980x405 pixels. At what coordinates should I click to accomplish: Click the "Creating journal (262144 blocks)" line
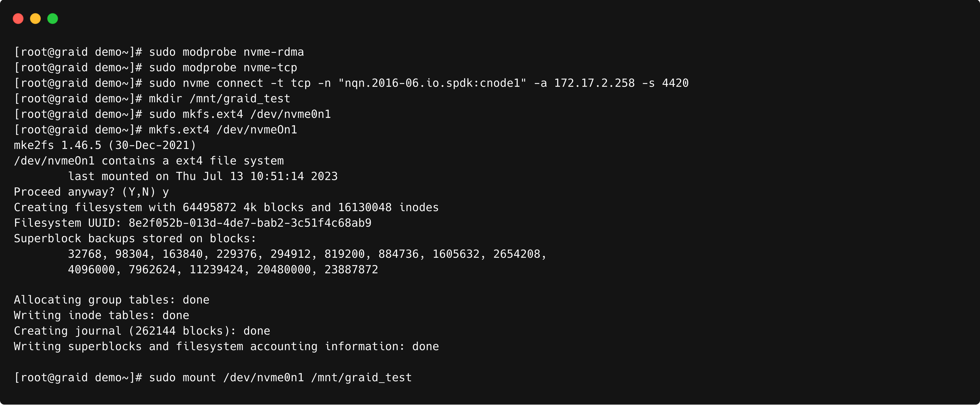[x=142, y=331]
